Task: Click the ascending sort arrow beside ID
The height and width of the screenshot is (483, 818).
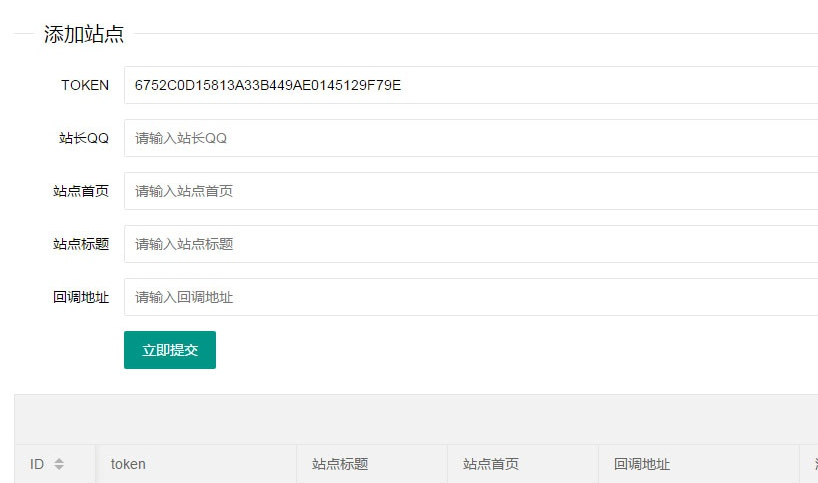Action: tap(59, 461)
